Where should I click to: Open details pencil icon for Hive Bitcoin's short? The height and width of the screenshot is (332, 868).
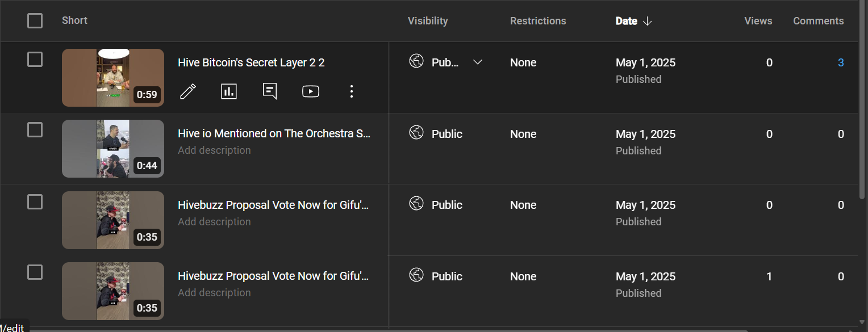point(188,91)
